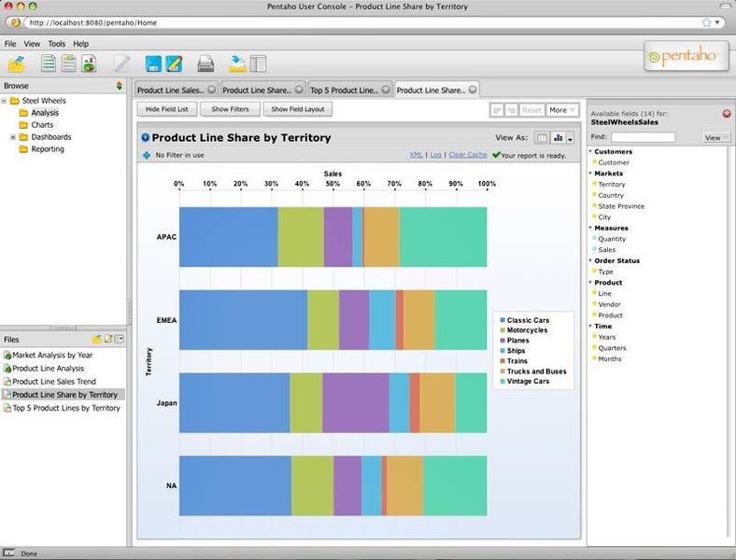This screenshot has height=560, width=736.
Task: Click the new file icon in Files header
Action: 108,339
